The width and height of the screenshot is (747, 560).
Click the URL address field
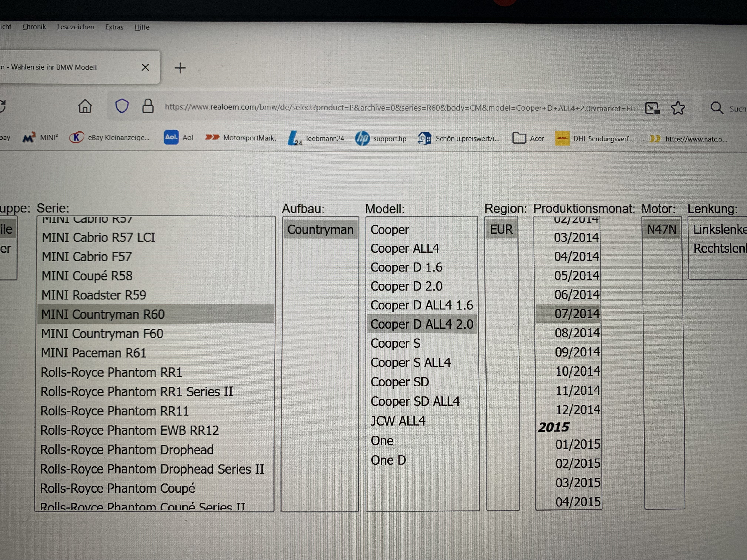click(399, 108)
